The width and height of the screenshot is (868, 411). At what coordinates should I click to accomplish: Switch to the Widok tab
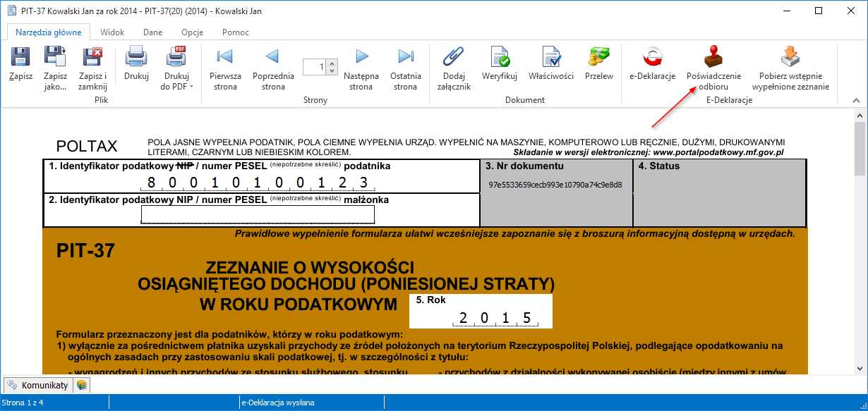(x=112, y=32)
